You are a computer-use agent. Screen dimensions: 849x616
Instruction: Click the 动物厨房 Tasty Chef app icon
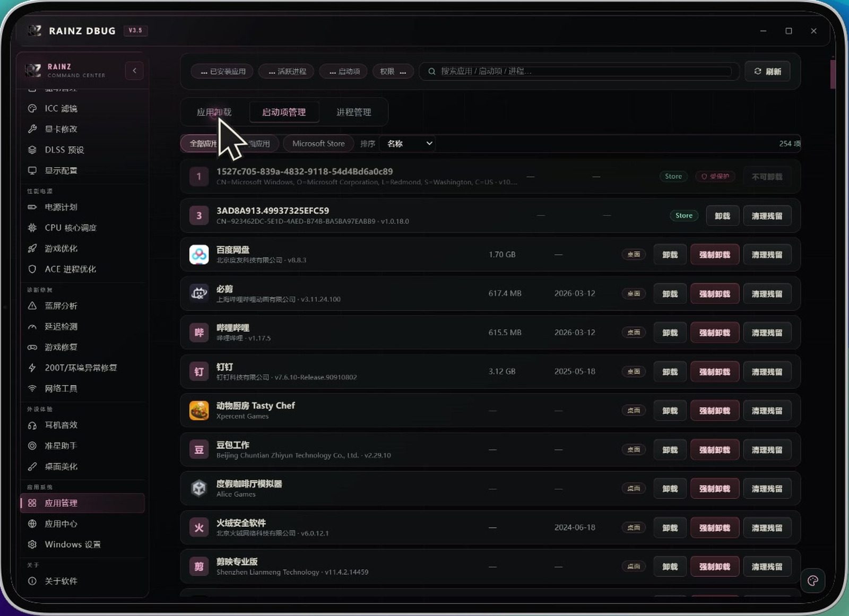(199, 411)
